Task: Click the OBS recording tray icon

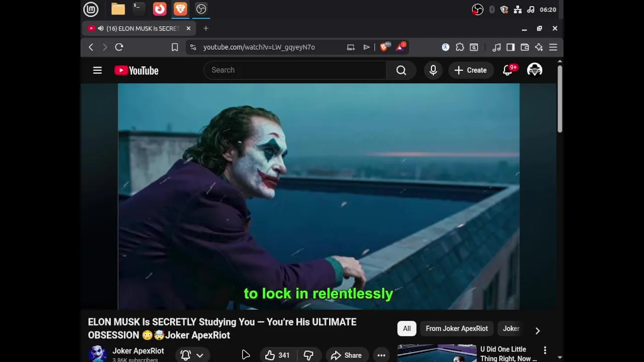Action: [x=477, y=10]
